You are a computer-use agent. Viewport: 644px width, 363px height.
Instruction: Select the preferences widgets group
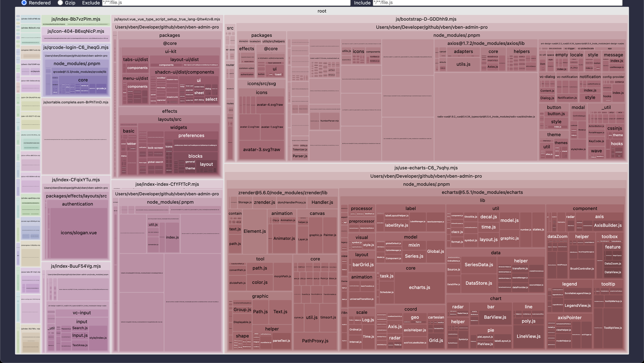pos(191,136)
